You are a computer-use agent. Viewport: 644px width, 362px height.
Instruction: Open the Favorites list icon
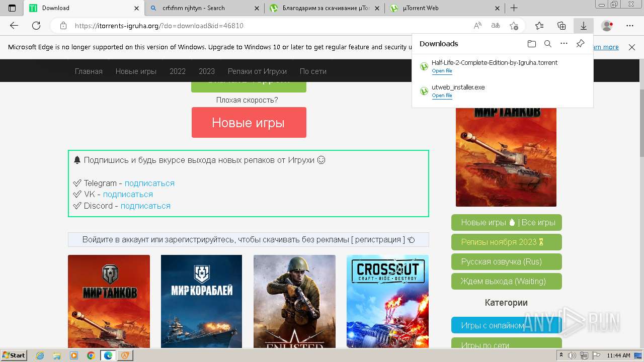539,26
